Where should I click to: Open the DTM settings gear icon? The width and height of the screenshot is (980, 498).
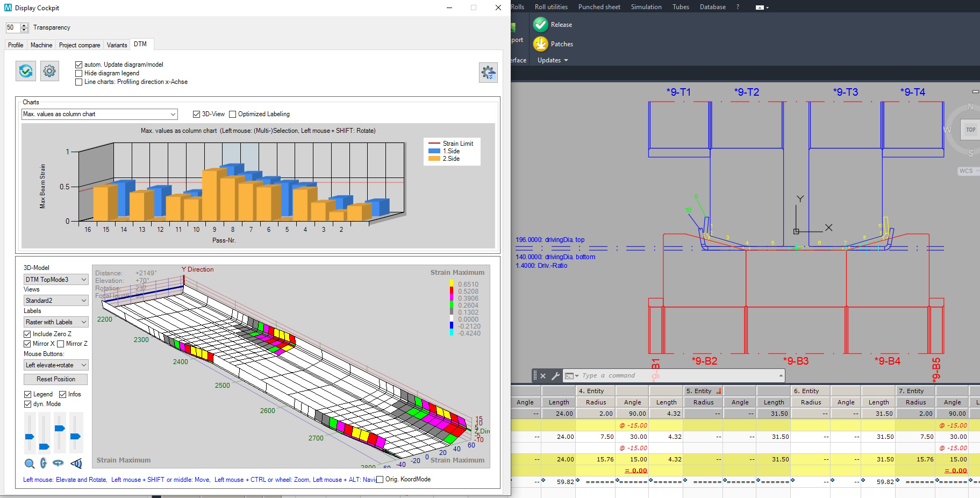(x=49, y=71)
